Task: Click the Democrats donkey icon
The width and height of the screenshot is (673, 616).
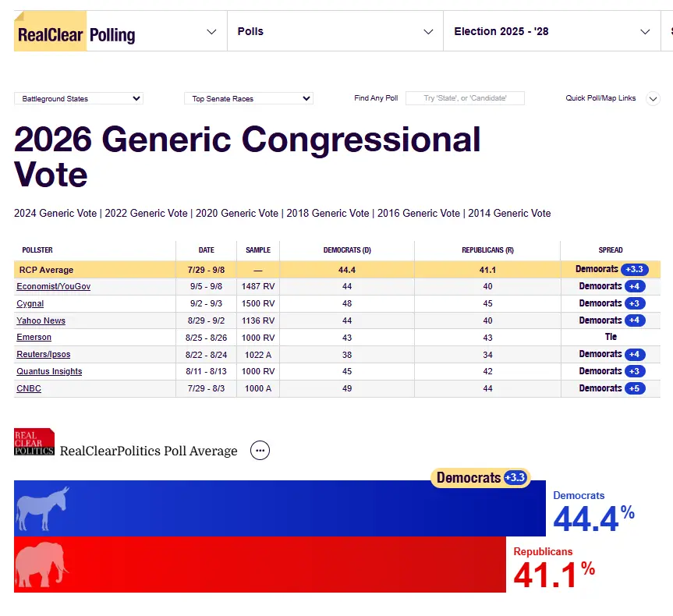Action: pyautogui.click(x=43, y=509)
